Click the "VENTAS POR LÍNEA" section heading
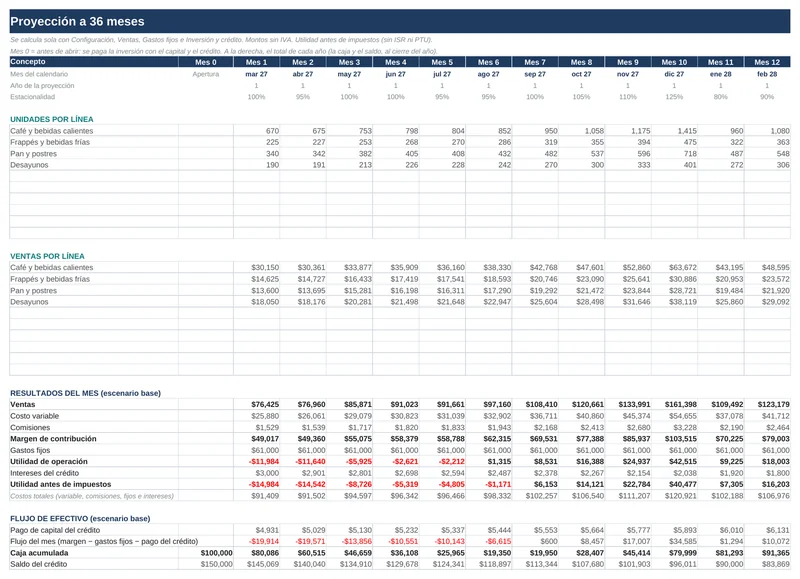The height and width of the screenshot is (579, 800). pos(47,256)
